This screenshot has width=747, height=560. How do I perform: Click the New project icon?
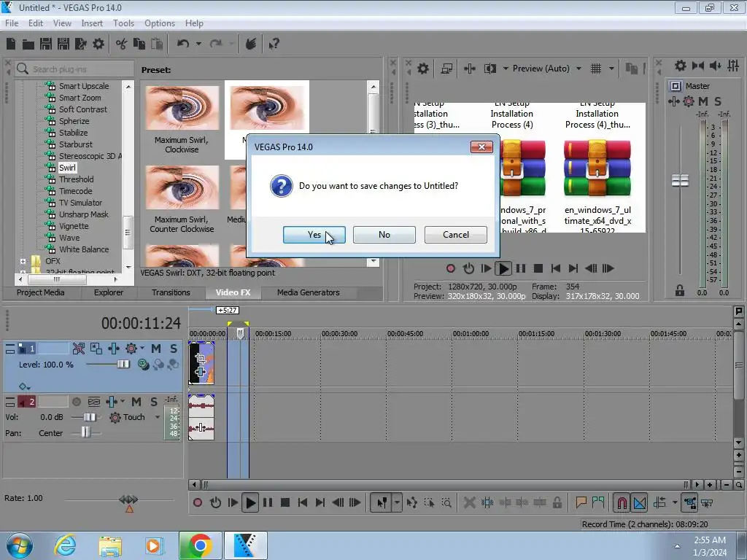tap(11, 44)
